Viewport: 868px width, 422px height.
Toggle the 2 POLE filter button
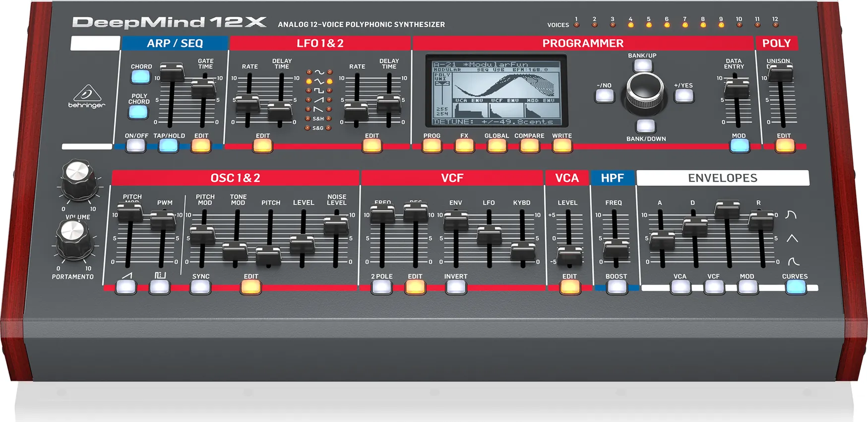click(x=381, y=287)
